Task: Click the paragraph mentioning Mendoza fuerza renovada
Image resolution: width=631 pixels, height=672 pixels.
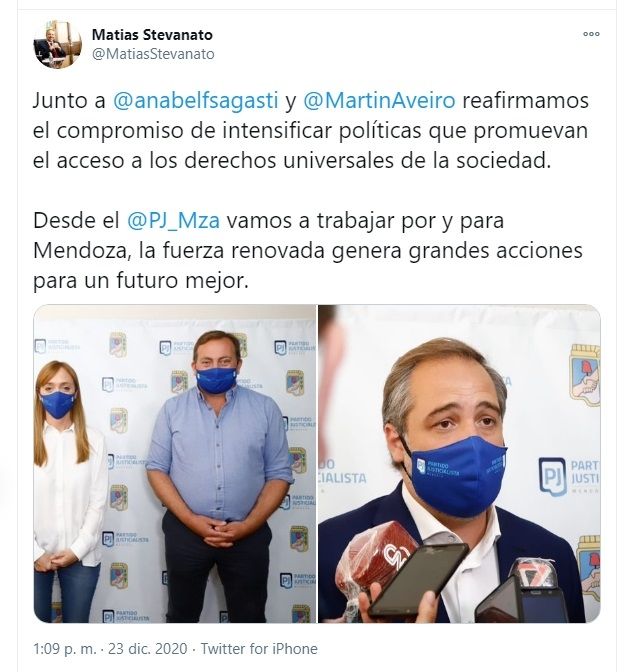Action: pyautogui.click(x=308, y=250)
